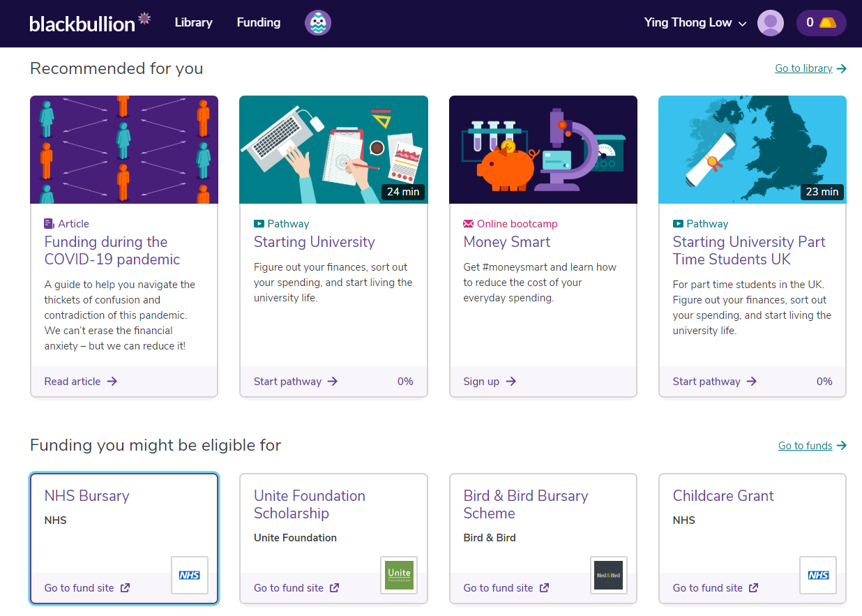
Task: Expand the Ying Thong Low account menu
Action: coord(695,23)
